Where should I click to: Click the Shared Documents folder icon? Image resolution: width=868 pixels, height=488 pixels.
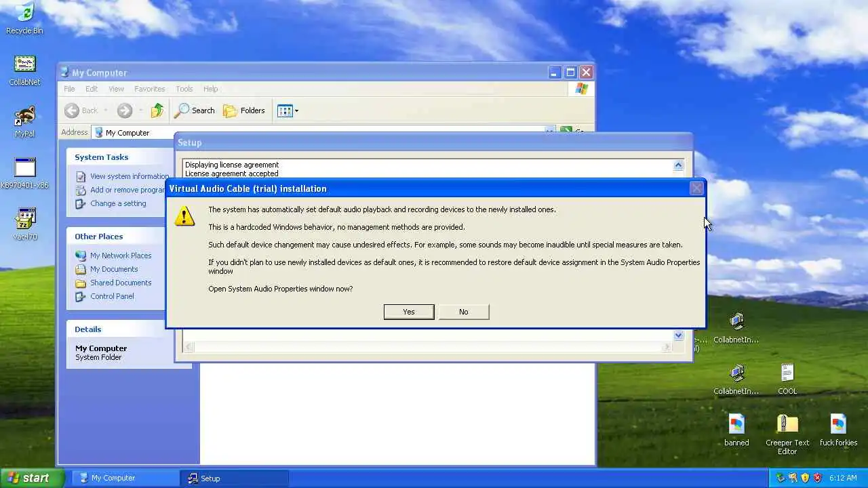coord(81,283)
